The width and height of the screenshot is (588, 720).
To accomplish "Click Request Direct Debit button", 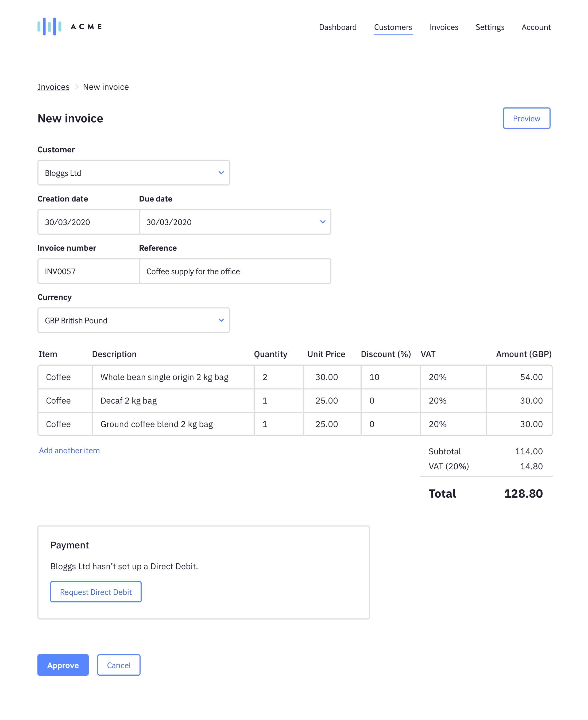I will (96, 592).
